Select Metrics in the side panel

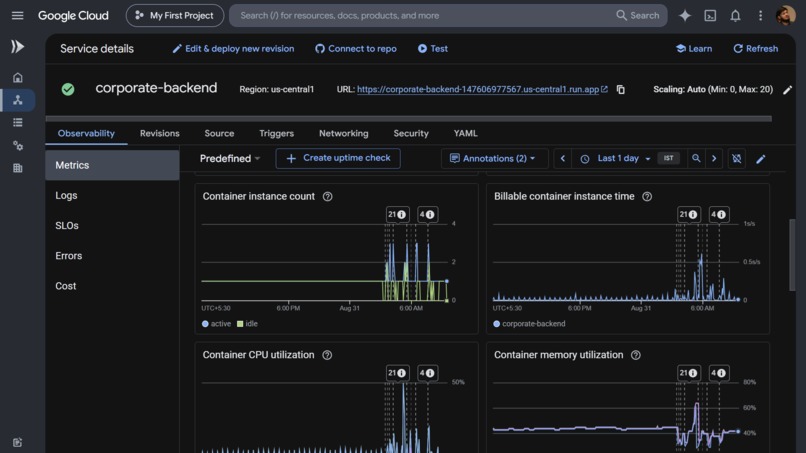[x=112, y=165]
